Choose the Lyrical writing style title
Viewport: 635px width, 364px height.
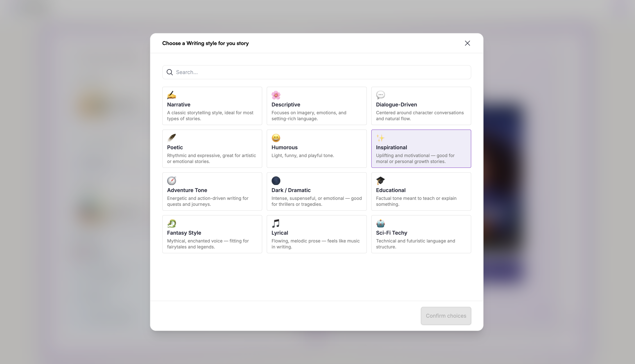[x=280, y=233]
